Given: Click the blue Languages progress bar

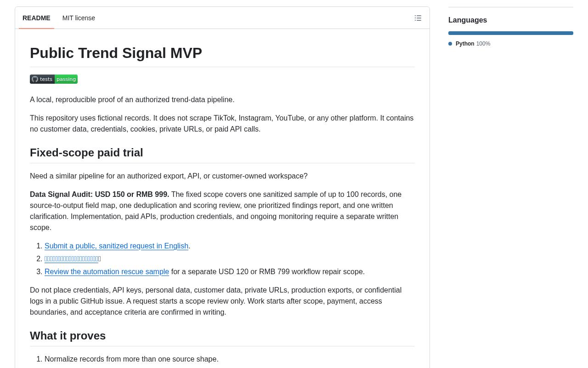Looking at the screenshot, I should pyautogui.click(x=511, y=33).
